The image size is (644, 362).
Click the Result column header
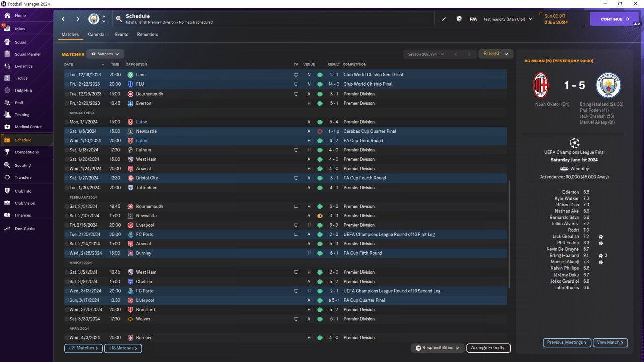(x=334, y=65)
